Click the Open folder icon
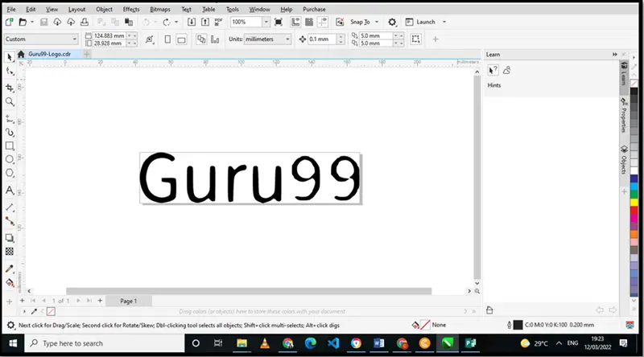Image resolution: width=644 pixels, height=357 pixels. (23, 23)
